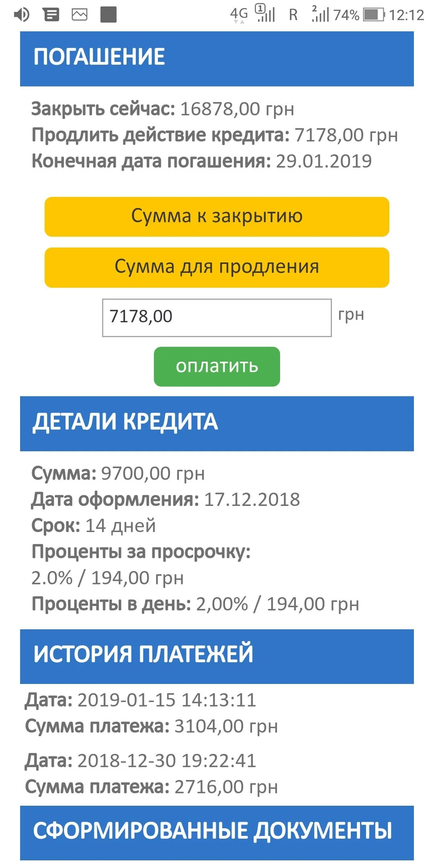Tap the speaker volume icon in status bar
The height and width of the screenshot is (868, 434).
22,15
